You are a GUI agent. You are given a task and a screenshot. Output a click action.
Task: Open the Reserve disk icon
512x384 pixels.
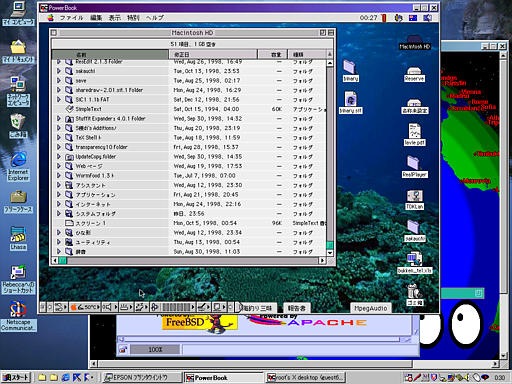[414, 74]
